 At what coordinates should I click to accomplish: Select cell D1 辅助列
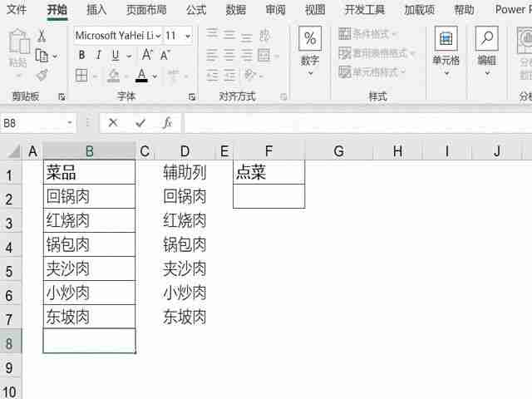coord(185,172)
